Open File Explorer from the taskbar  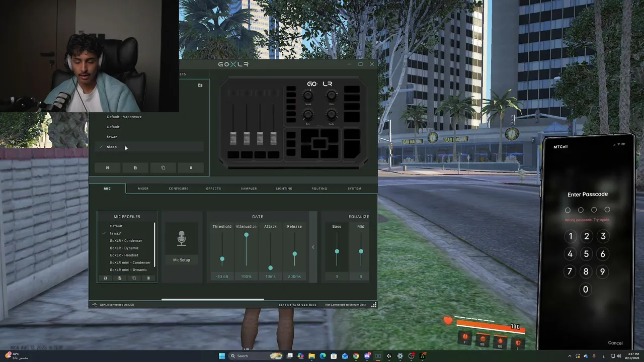coord(311,356)
